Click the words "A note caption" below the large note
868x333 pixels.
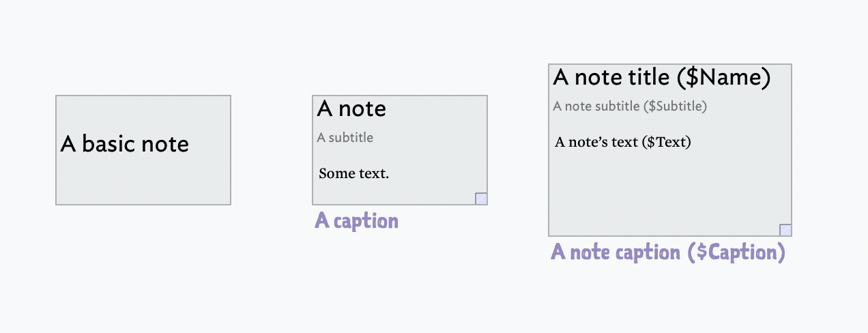pyautogui.click(x=616, y=252)
